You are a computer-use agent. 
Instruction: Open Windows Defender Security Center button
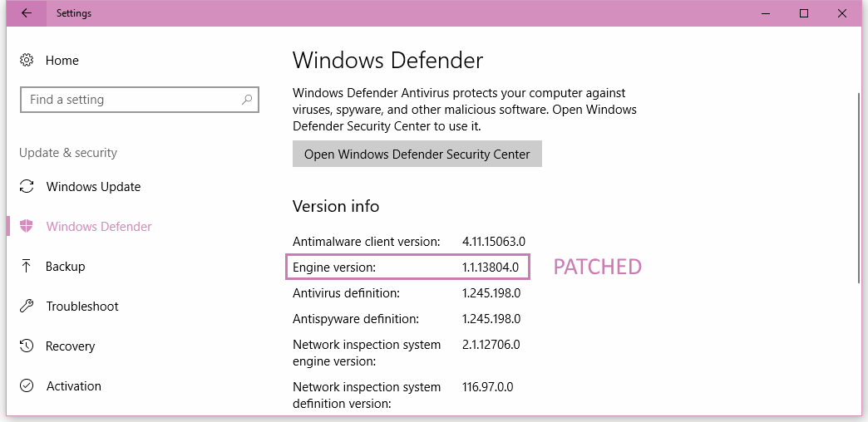pyautogui.click(x=417, y=154)
